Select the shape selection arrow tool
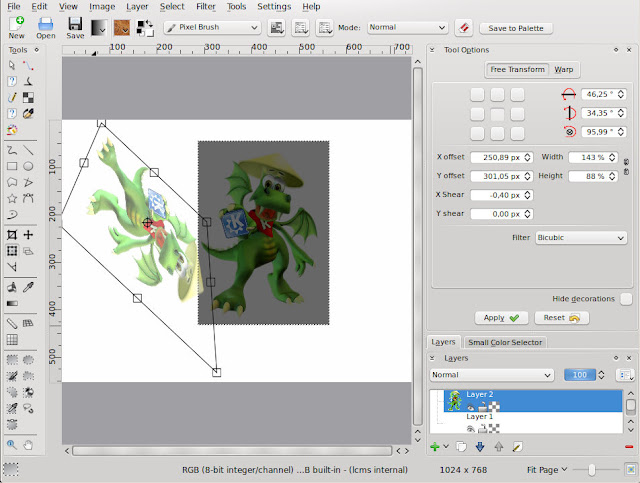Screen dimensions: 640x483 point(12,65)
